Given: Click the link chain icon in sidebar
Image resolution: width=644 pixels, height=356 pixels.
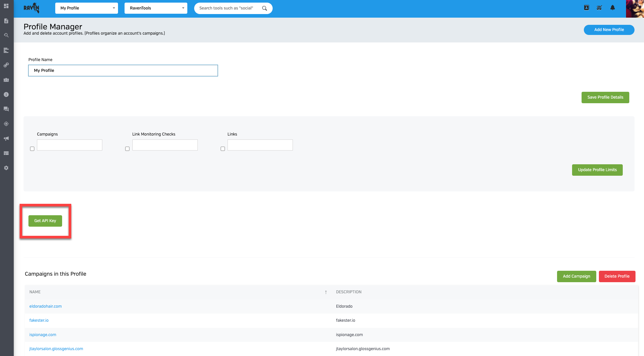Looking at the screenshot, I should (x=6, y=65).
